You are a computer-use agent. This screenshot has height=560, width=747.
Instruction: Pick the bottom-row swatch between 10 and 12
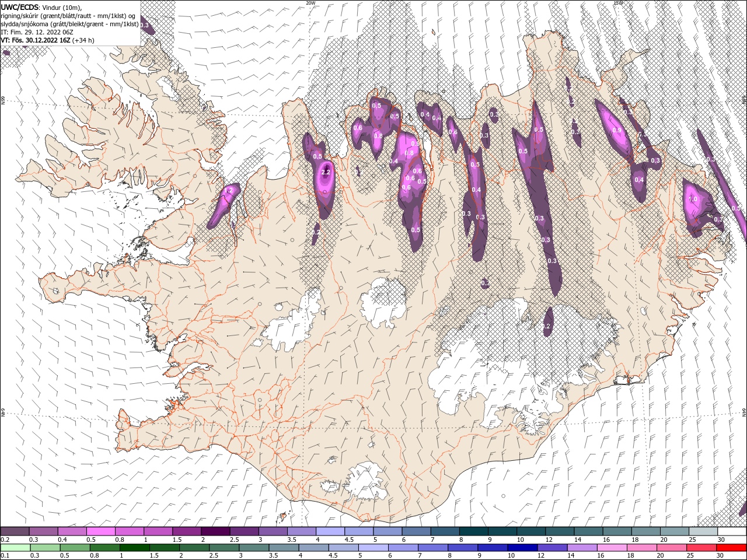tap(522, 547)
